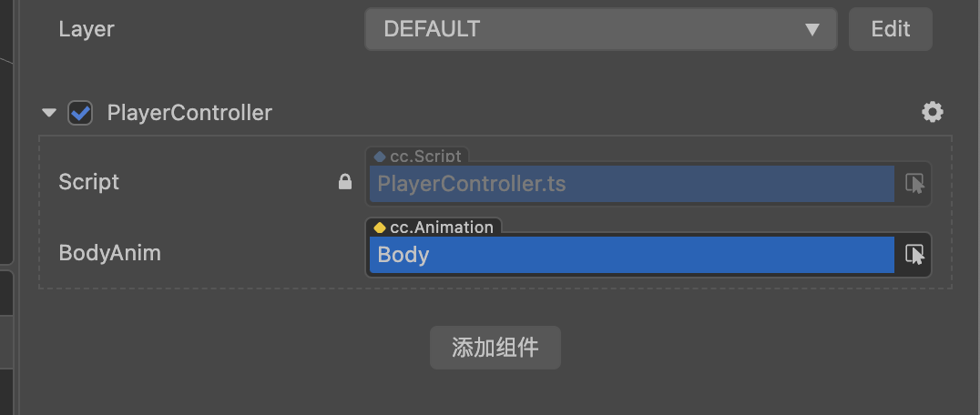Select the PlayerController.ts script field

click(631, 184)
